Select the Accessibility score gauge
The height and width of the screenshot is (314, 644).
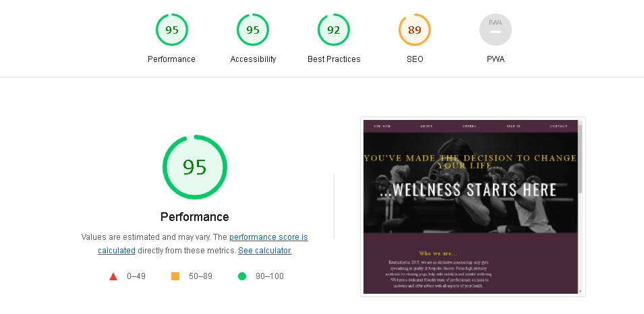[x=253, y=30]
